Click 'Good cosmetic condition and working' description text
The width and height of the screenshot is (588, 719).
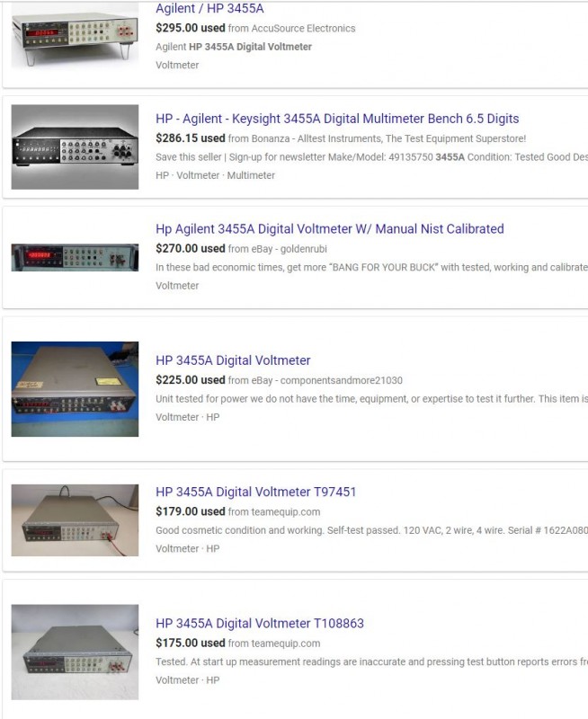click(371, 530)
